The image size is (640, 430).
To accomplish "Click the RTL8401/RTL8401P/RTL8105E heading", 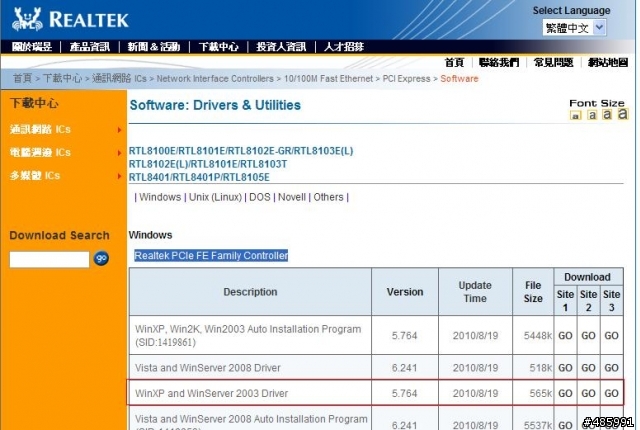I will [199, 177].
